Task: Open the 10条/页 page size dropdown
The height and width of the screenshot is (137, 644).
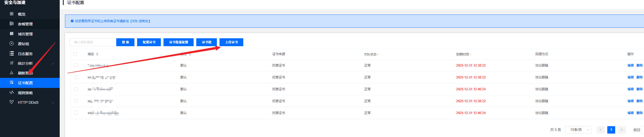Action: pos(578,130)
